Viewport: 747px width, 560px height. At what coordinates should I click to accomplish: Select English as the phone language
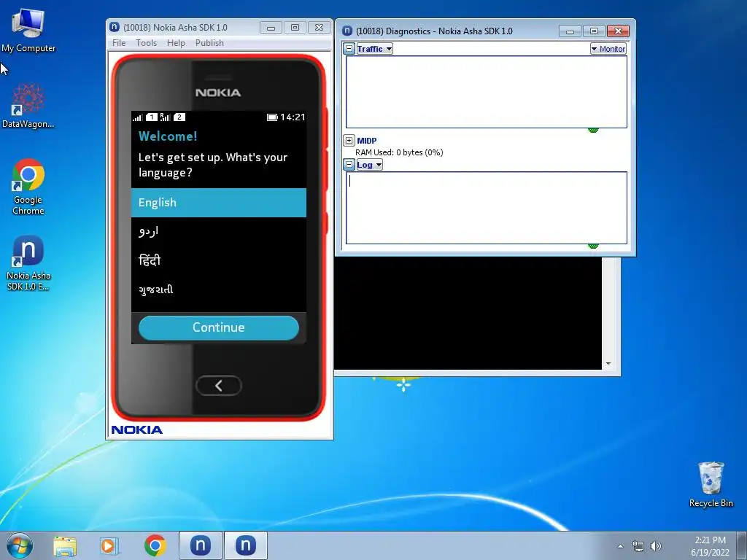(x=219, y=203)
